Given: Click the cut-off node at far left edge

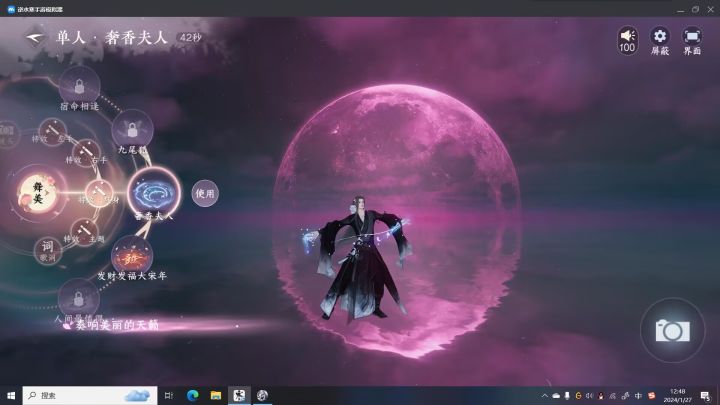Looking at the screenshot, I should [6, 133].
